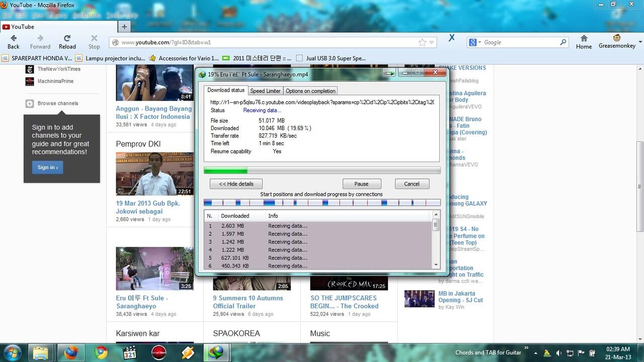Open Internet Download Manager taskbar icon

217,353
